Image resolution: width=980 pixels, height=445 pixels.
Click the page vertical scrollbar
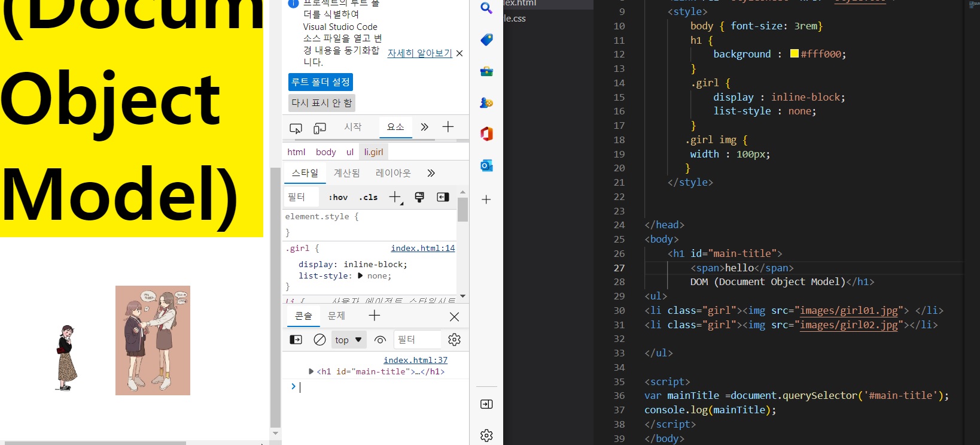pos(275,296)
